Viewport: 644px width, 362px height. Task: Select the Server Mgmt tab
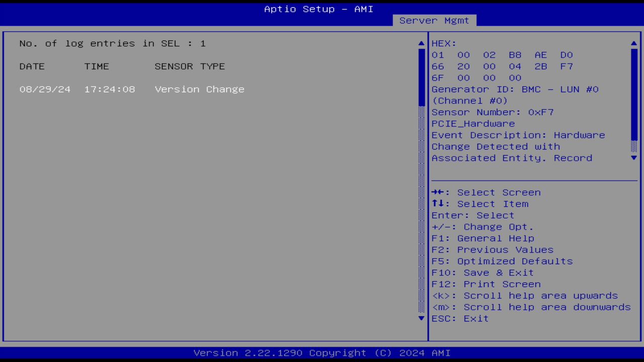[x=434, y=21]
